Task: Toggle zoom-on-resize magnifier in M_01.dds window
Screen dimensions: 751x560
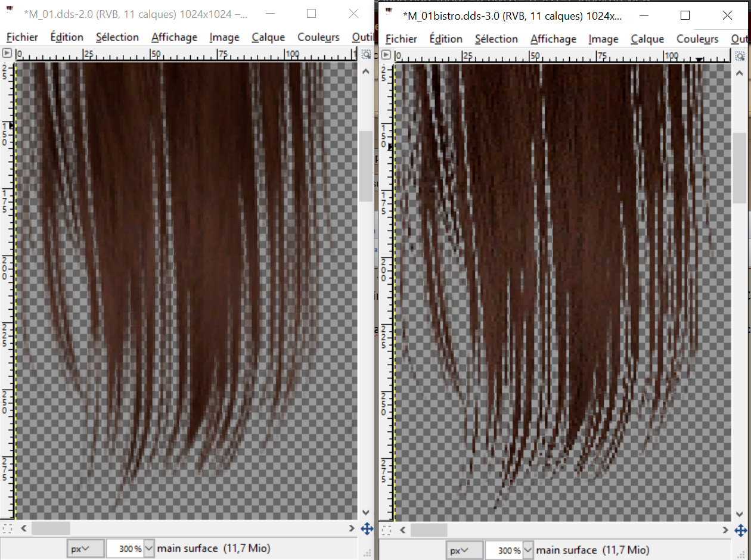Action: coord(366,54)
